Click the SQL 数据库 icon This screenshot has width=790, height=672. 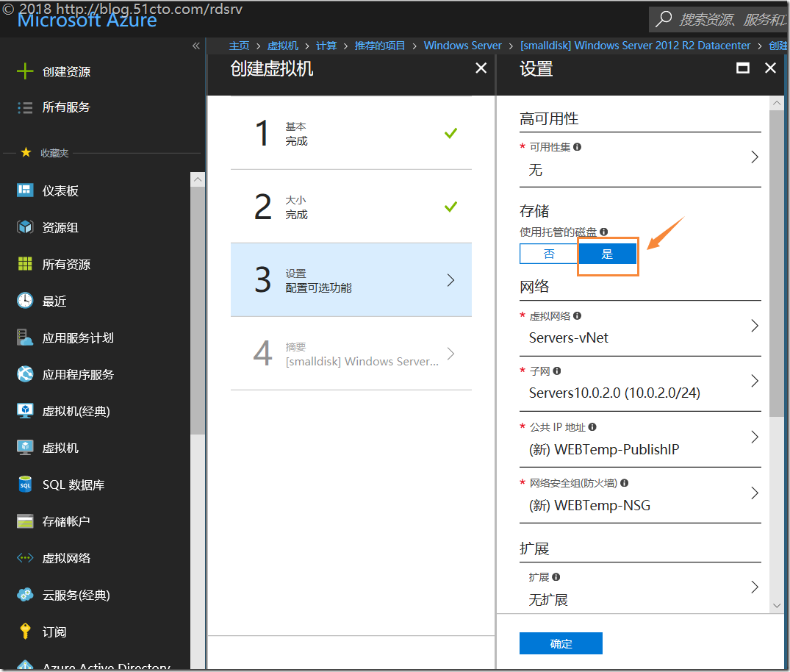point(25,485)
